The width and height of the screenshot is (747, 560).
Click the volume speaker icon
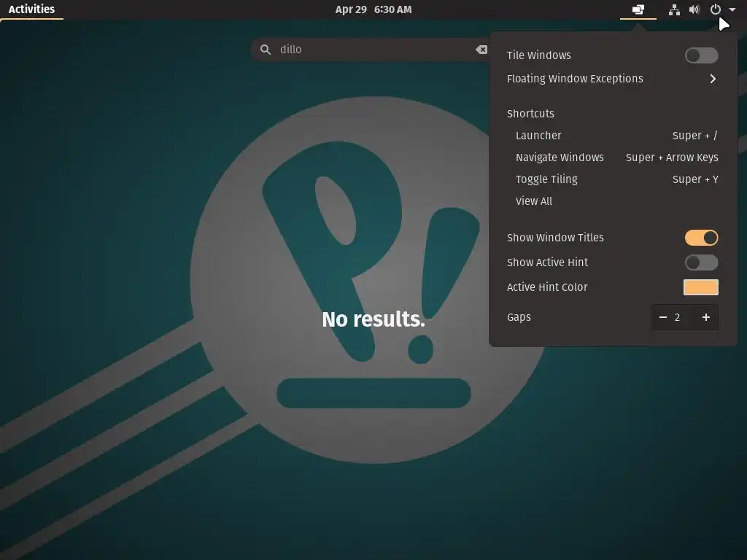pos(694,9)
